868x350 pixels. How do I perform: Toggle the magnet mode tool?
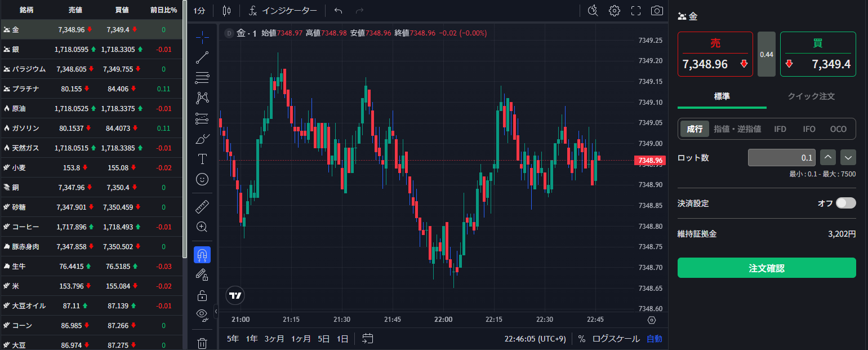[x=202, y=255]
